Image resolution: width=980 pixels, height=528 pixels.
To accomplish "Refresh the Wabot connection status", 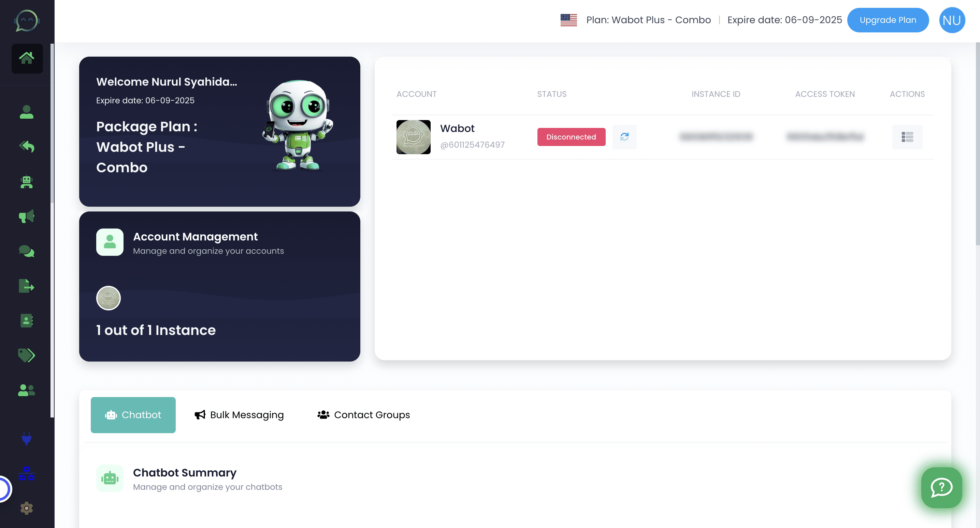I will tap(624, 137).
